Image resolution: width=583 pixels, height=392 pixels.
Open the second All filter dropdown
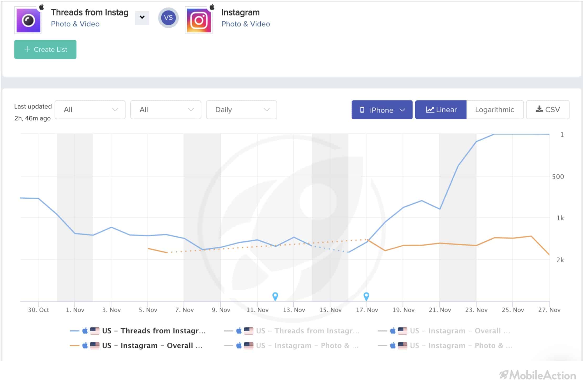(166, 110)
